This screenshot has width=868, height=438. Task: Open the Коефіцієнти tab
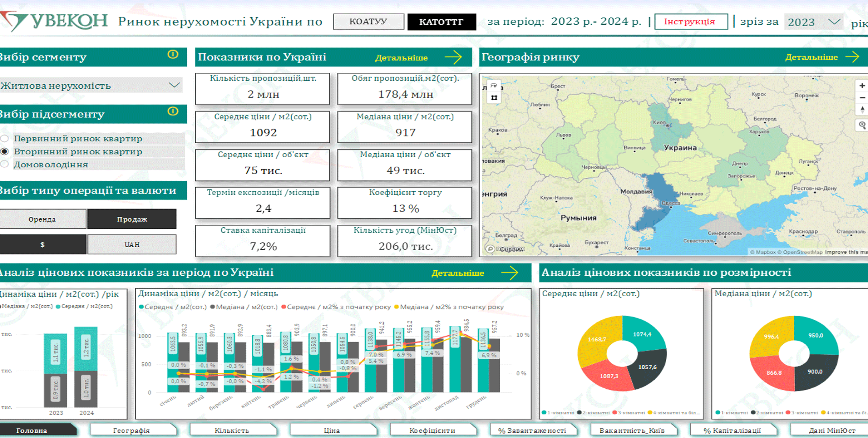pyautogui.click(x=433, y=430)
